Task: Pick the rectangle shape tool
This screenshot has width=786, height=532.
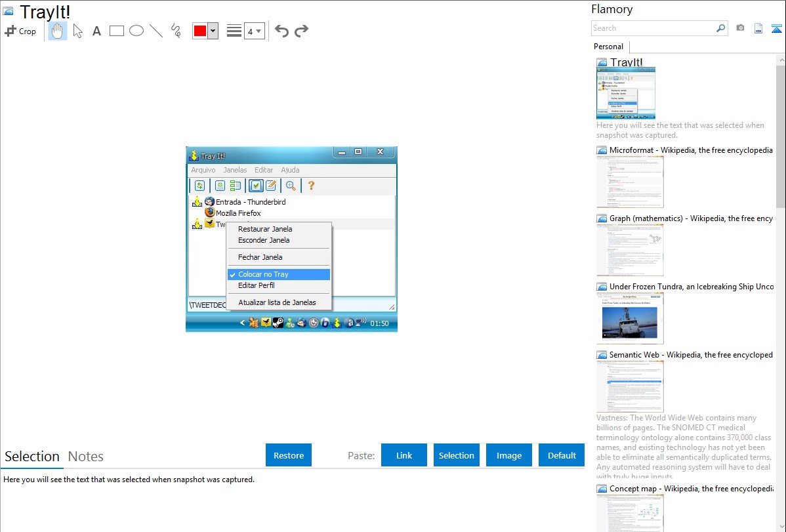Action: [116, 31]
